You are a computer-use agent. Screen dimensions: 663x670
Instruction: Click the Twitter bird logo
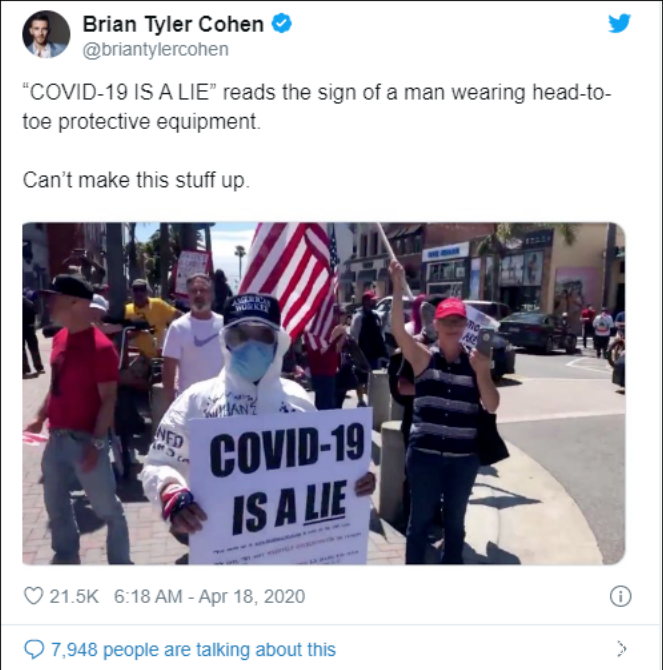619,23
